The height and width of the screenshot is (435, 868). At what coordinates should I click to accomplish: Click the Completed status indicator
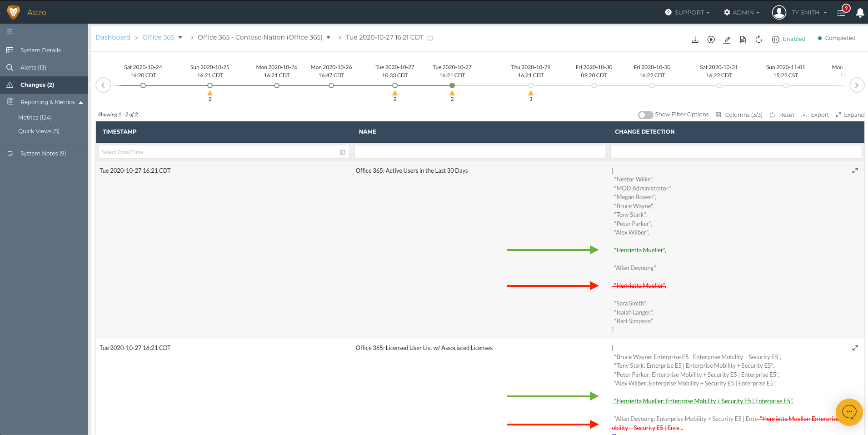tap(837, 38)
